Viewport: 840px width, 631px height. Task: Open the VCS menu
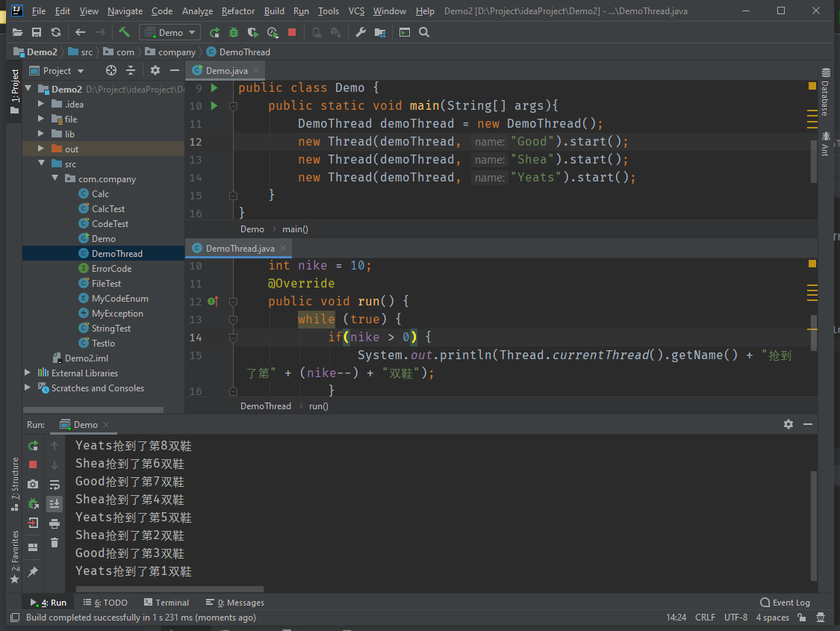pos(356,10)
